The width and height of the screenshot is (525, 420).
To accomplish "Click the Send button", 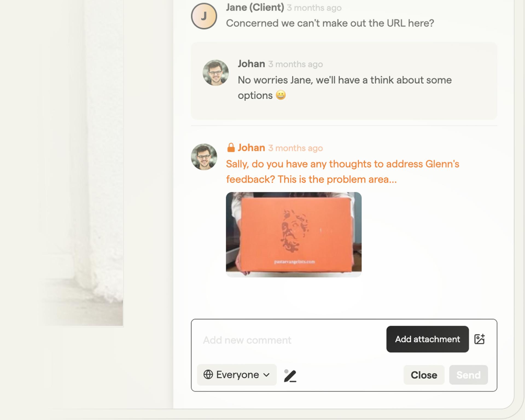I will pos(468,375).
